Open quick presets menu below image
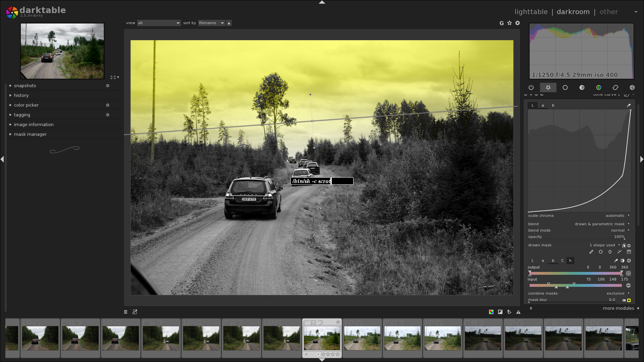Screen dimensions: 644x362 tap(126, 312)
